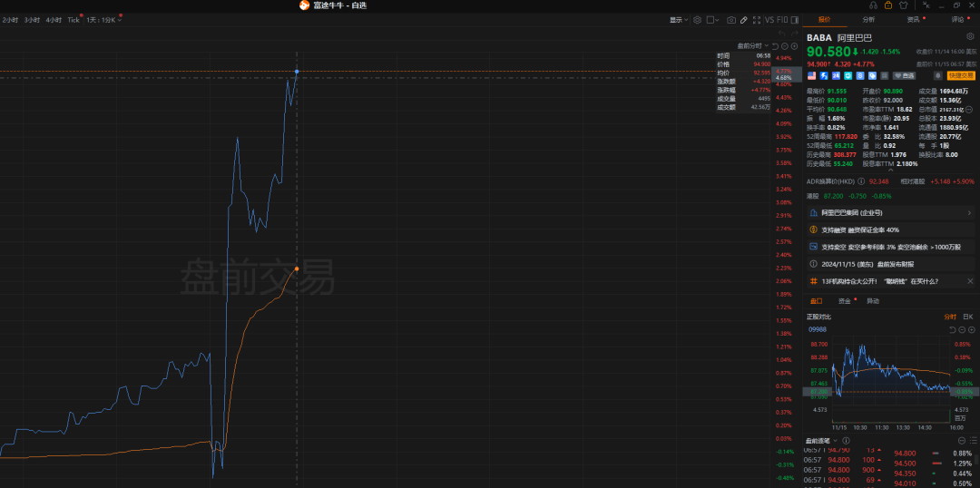Zoom out the 正股对比 mini chart

point(962,330)
